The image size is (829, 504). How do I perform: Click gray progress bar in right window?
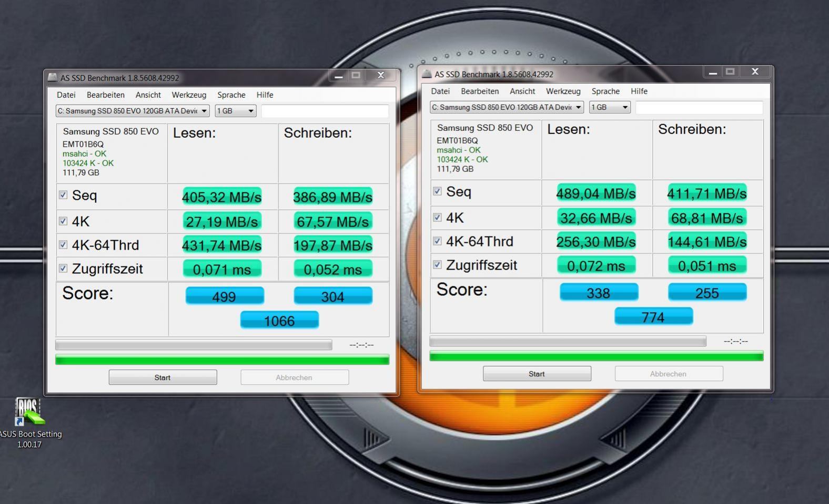tap(568, 341)
